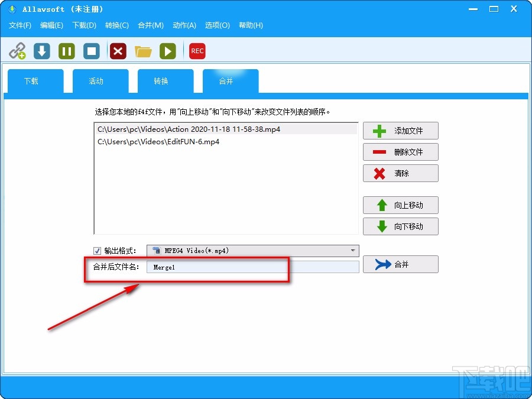Viewport: 532px width, 399px height.
Task: Switch to the 下载 tab
Action: (35, 81)
